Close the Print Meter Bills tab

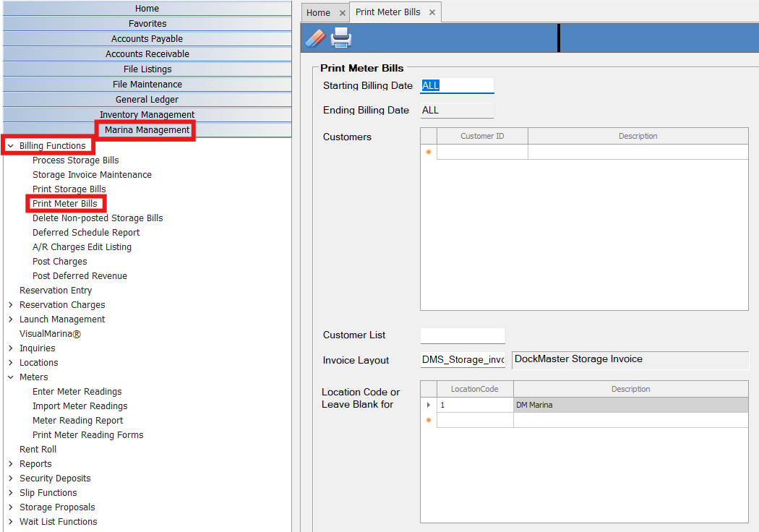click(x=432, y=12)
